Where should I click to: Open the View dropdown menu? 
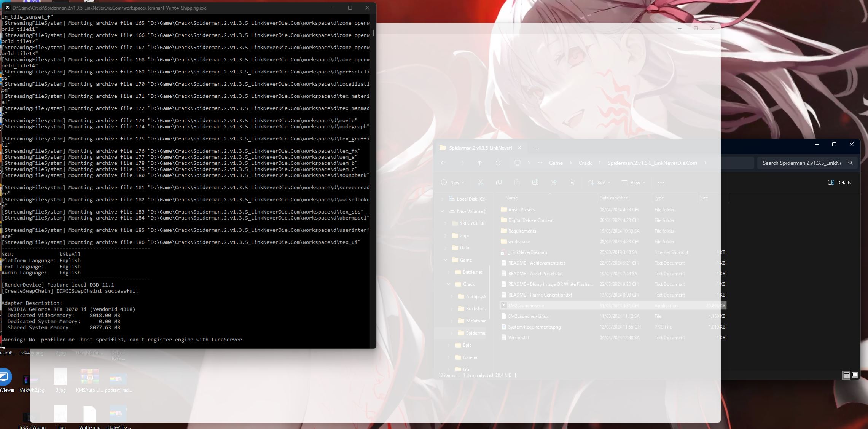click(633, 183)
